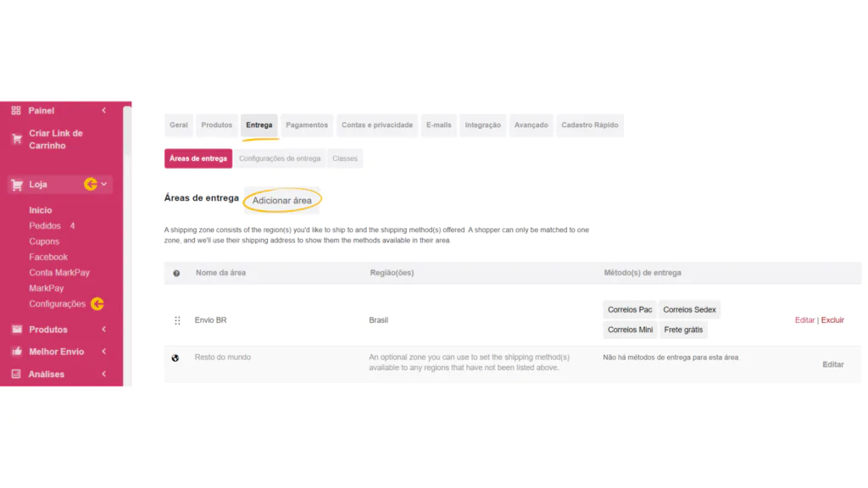The width and height of the screenshot is (868, 488).
Task: Open Configurações in the Loja submenu
Action: (57, 304)
